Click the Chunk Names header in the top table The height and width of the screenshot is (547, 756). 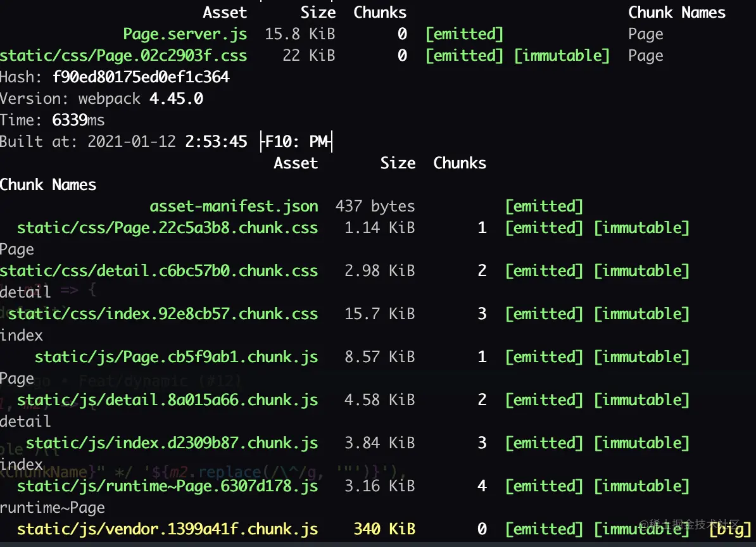[x=676, y=13]
